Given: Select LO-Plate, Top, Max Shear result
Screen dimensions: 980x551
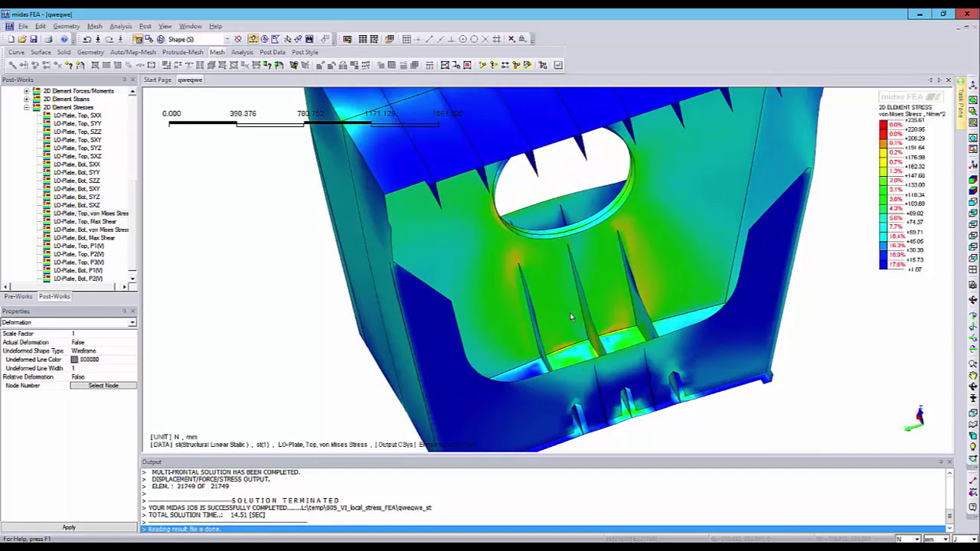Looking at the screenshot, I should [84, 221].
